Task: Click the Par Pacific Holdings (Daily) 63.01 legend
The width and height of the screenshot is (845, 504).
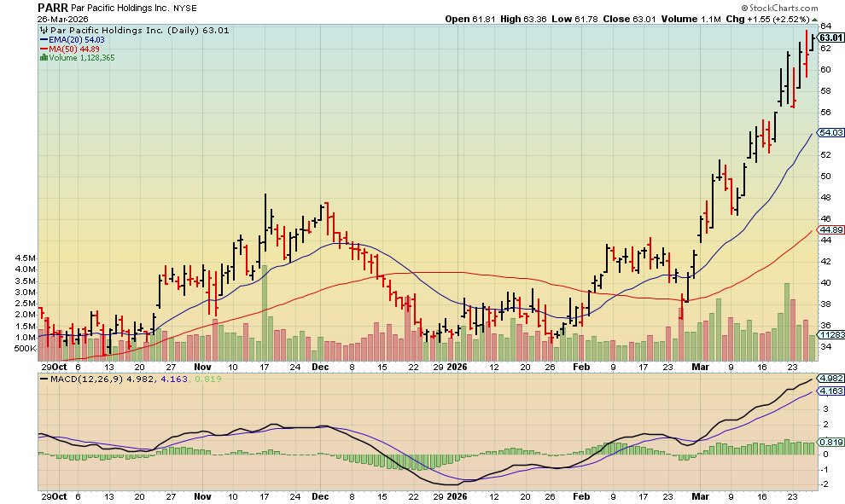Action: coord(135,31)
